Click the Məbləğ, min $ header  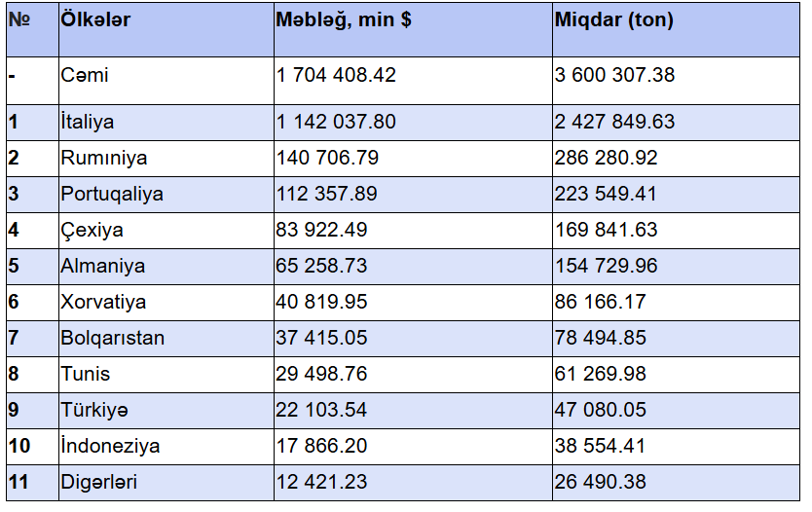343,19
